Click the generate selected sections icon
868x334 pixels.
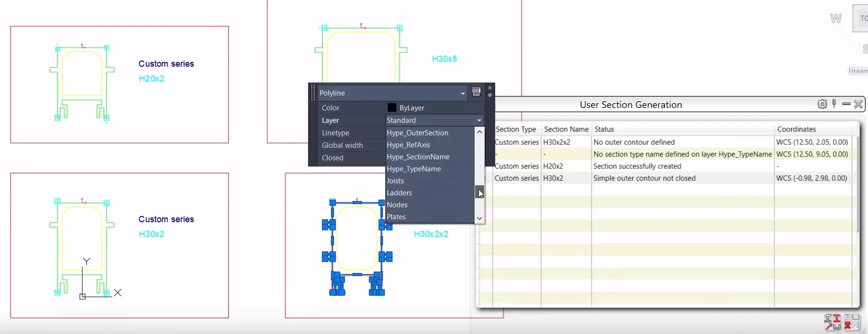pos(832,322)
